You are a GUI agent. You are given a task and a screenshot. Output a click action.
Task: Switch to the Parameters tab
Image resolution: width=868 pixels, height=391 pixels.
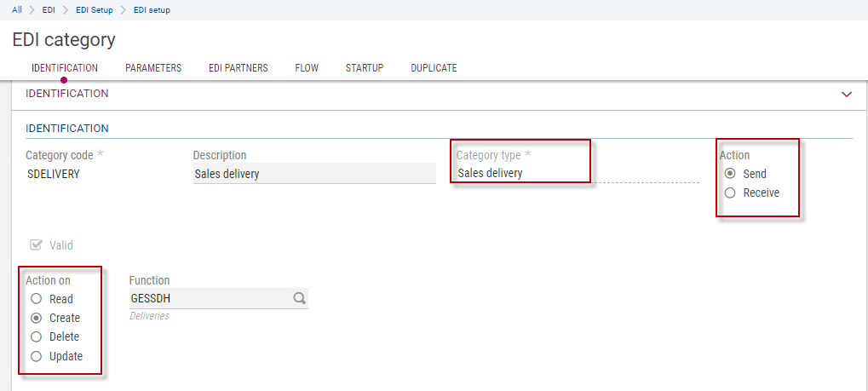(153, 68)
